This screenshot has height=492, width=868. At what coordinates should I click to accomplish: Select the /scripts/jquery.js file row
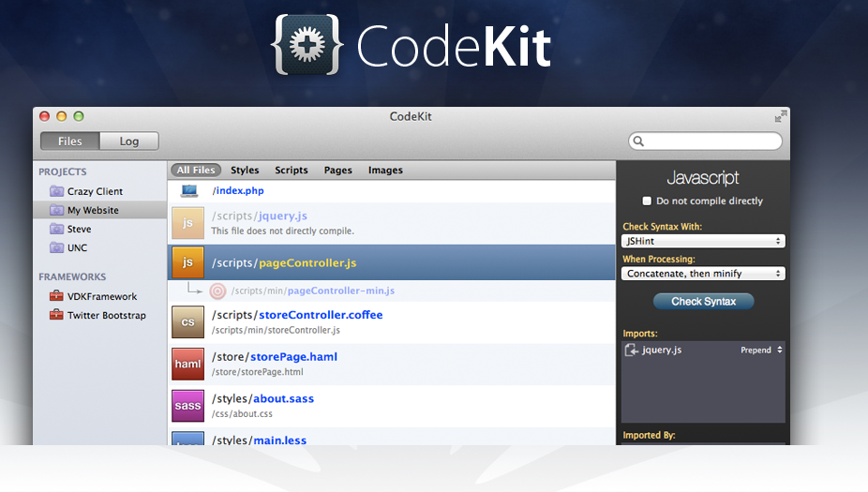coord(392,223)
